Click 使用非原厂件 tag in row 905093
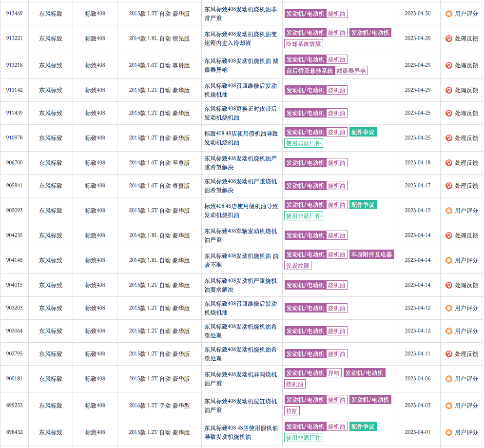Screen dimensions: 484x448 coord(304,216)
